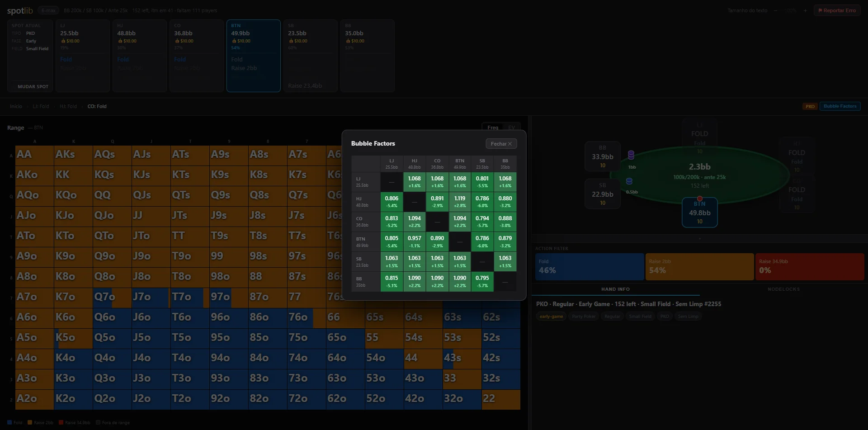Toggle the Raise 2bb legend checkbox
868x430 pixels.
tap(30, 423)
